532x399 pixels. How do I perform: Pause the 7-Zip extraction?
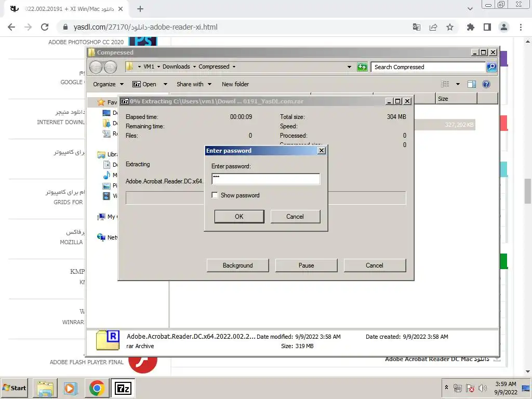[x=306, y=265]
